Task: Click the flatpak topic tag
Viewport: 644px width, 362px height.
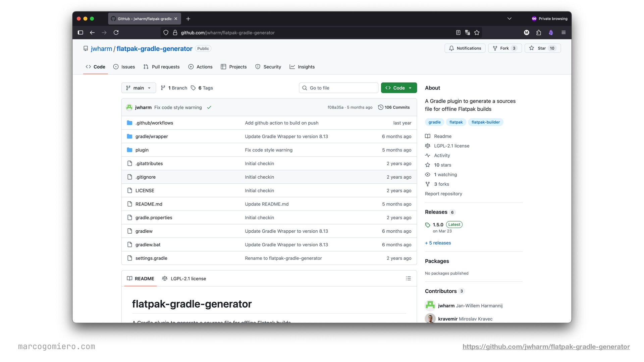Action: pos(456,122)
